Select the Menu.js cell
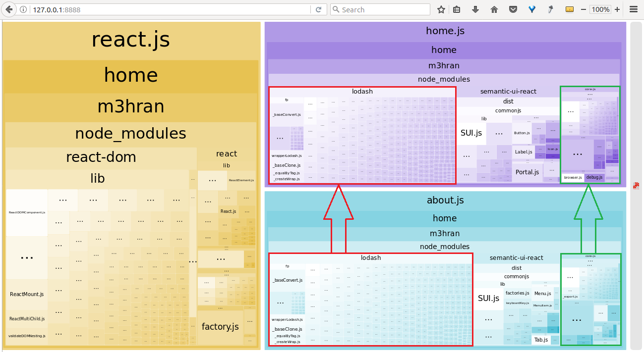Screen dimensions: 644x352 (x=542, y=294)
